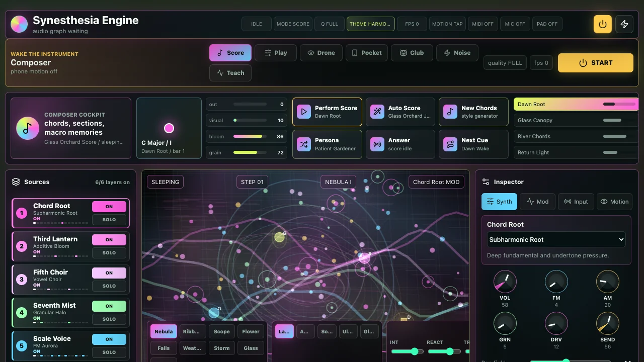The image size is (644, 362).
Task: Click the Sources layers stack icon
Action: coord(16,182)
